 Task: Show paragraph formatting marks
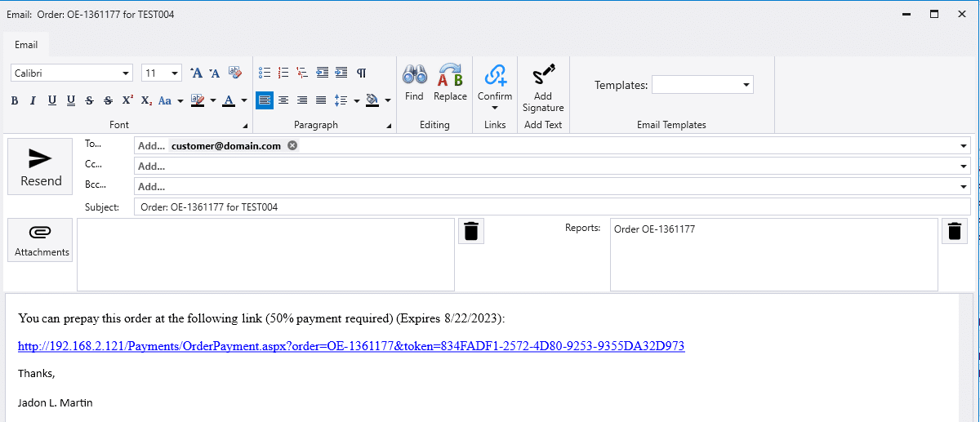pyautogui.click(x=361, y=73)
